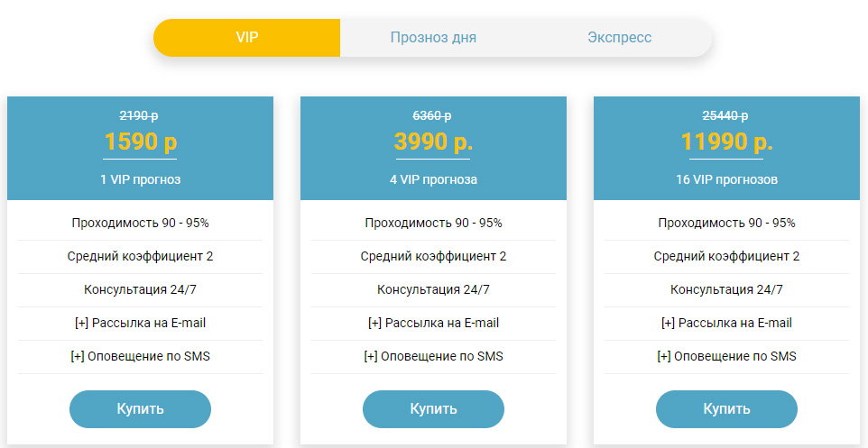Click the crossed-out 2190 р old price
Image resolution: width=868 pixels, height=448 pixels.
(x=140, y=115)
